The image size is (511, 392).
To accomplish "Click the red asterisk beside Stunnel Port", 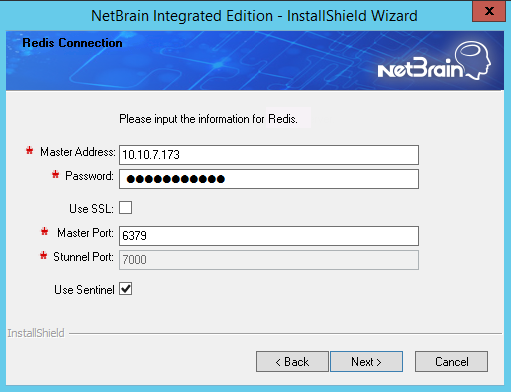I will [x=43, y=256].
